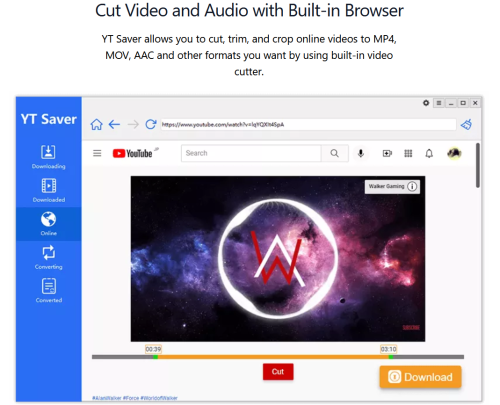Screen dimensions: 500x405
Task: Open YT Saver settings gear
Action: pos(426,103)
